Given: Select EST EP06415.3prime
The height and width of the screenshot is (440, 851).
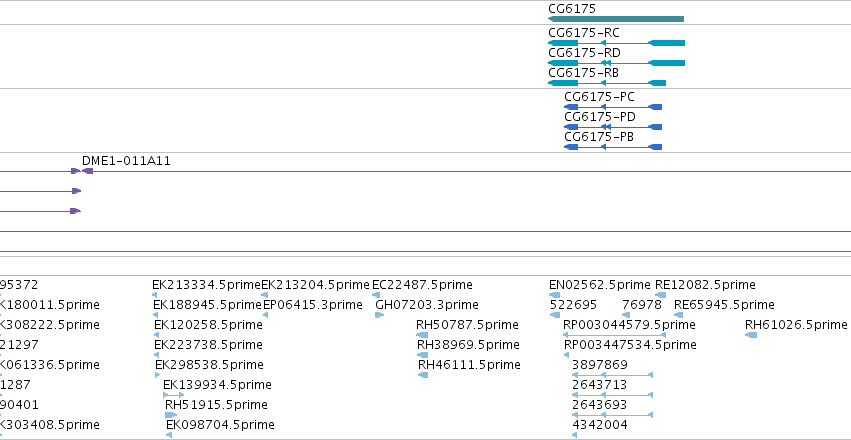Looking at the screenshot, I should [266, 315].
